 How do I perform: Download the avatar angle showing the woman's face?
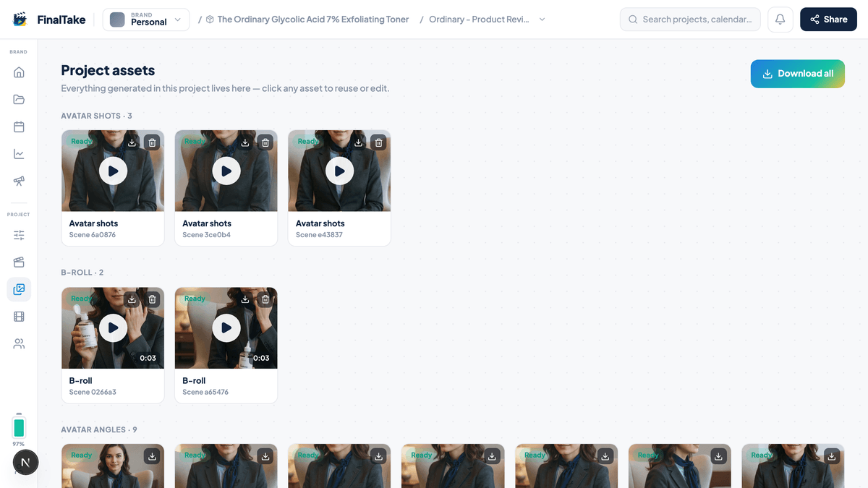152,456
